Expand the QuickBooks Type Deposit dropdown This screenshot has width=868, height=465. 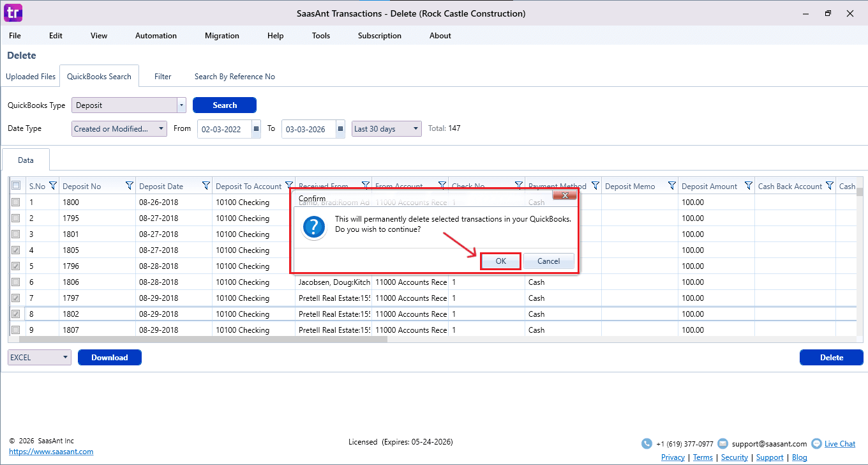click(181, 105)
